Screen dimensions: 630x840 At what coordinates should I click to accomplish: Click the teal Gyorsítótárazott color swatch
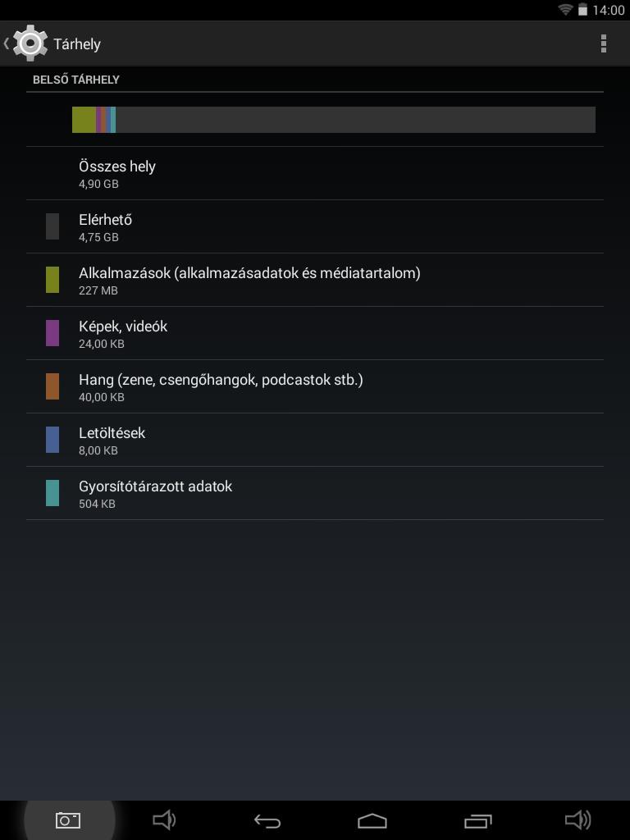(x=52, y=493)
